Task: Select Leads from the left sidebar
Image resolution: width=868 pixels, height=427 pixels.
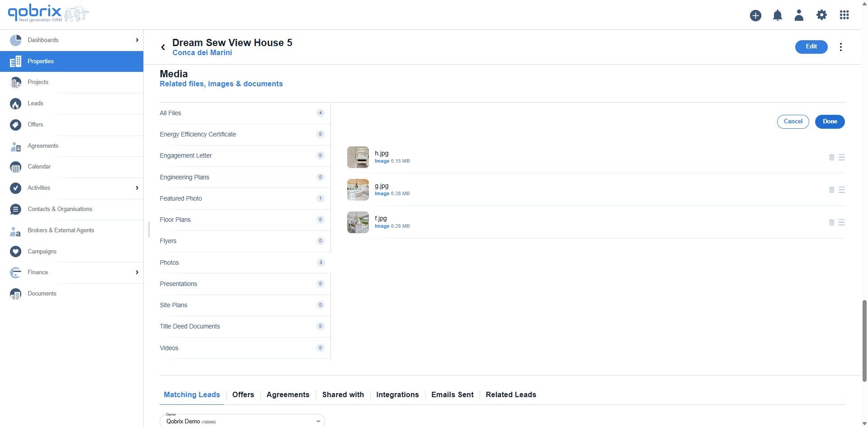Action: point(35,103)
